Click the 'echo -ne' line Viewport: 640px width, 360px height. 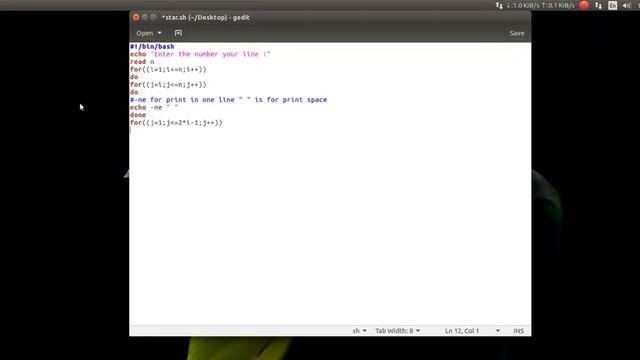154,107
